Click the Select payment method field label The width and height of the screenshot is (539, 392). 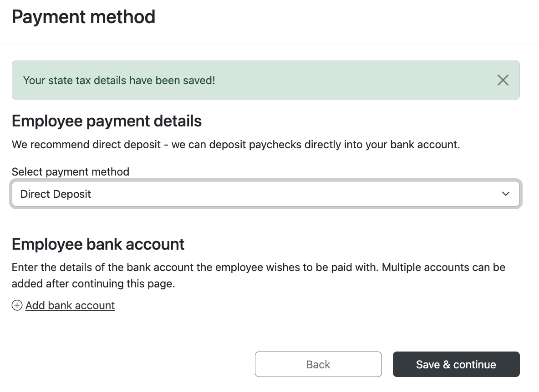point(71,172)
